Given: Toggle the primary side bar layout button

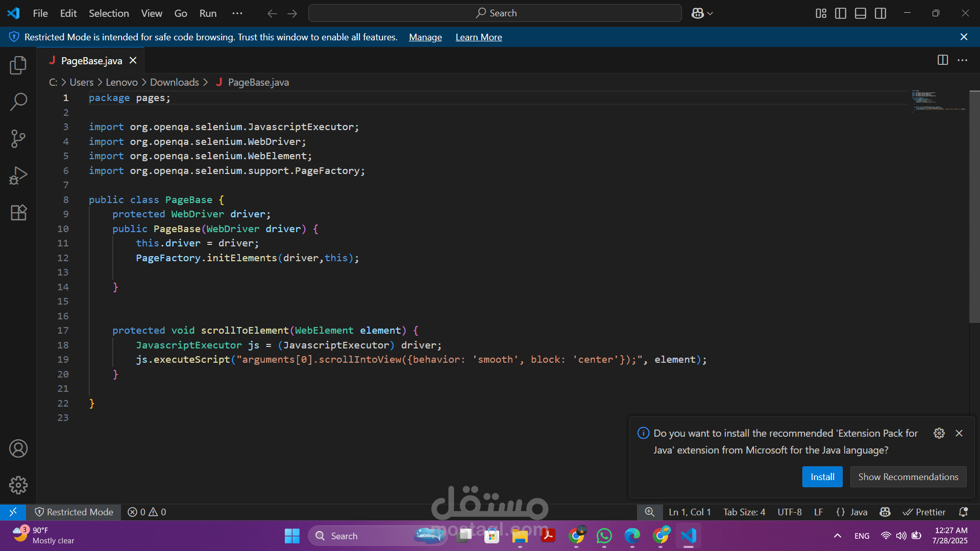Looking at the screenshot, I should click(840, 13).
